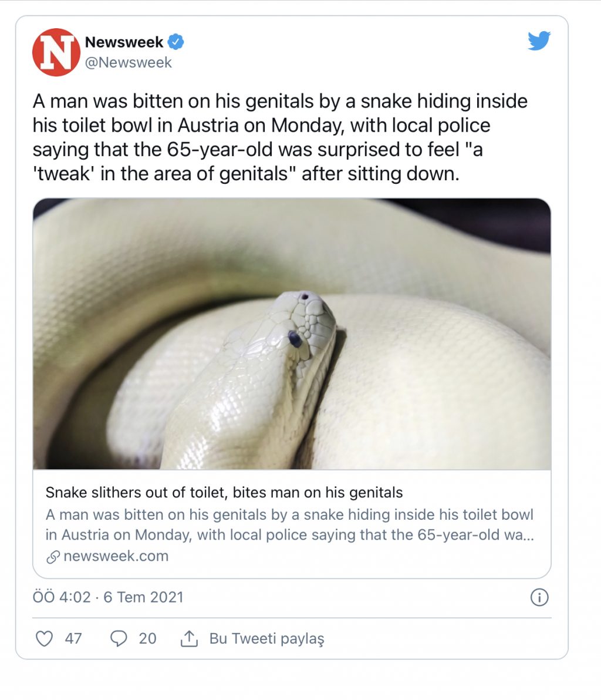Click the like count 47
Viewport: 601px width, 700px height.
[x=73, y=638]
